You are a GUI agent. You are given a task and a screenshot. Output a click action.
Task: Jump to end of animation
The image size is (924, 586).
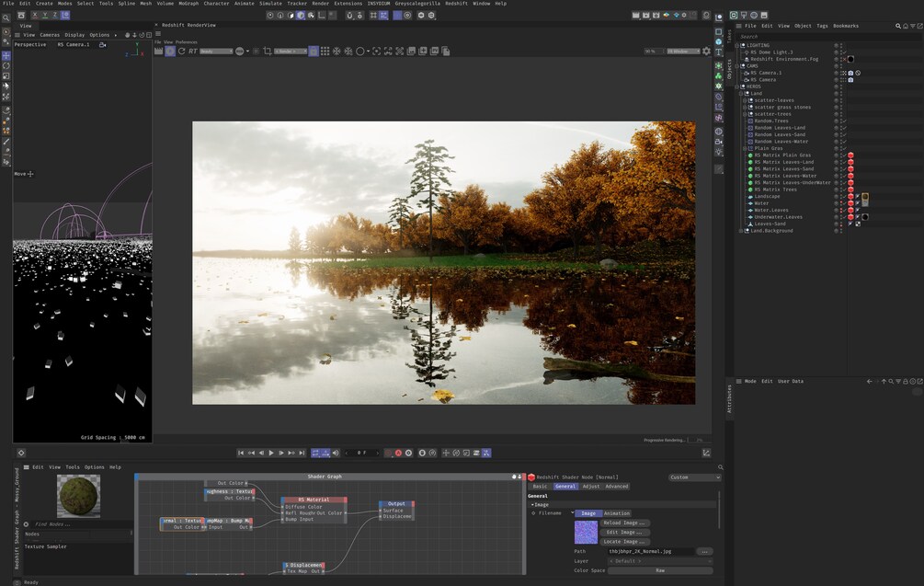pyautogui.click(x=302, y=453)
